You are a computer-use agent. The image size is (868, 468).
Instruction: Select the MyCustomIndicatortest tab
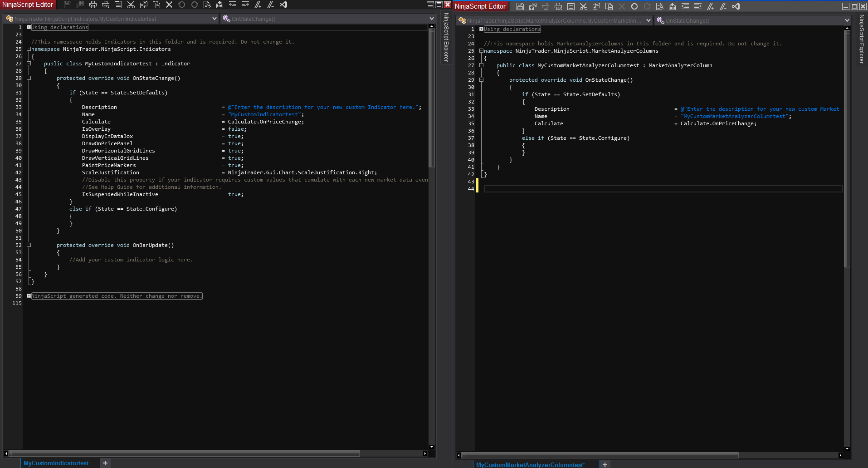click(x=56, y=463)
